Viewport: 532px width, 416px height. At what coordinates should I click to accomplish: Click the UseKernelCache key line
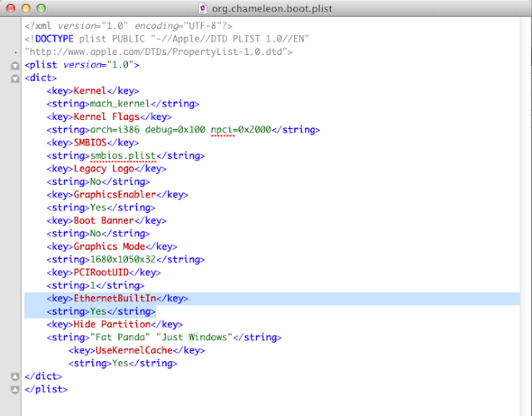tap(136, 350)
